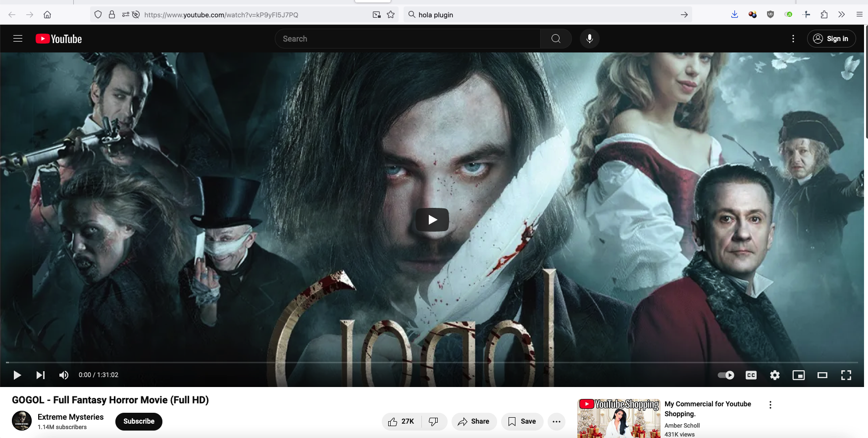Click the "431K views" text
This screenshot has width=868, height=438.
coord(679,435)
